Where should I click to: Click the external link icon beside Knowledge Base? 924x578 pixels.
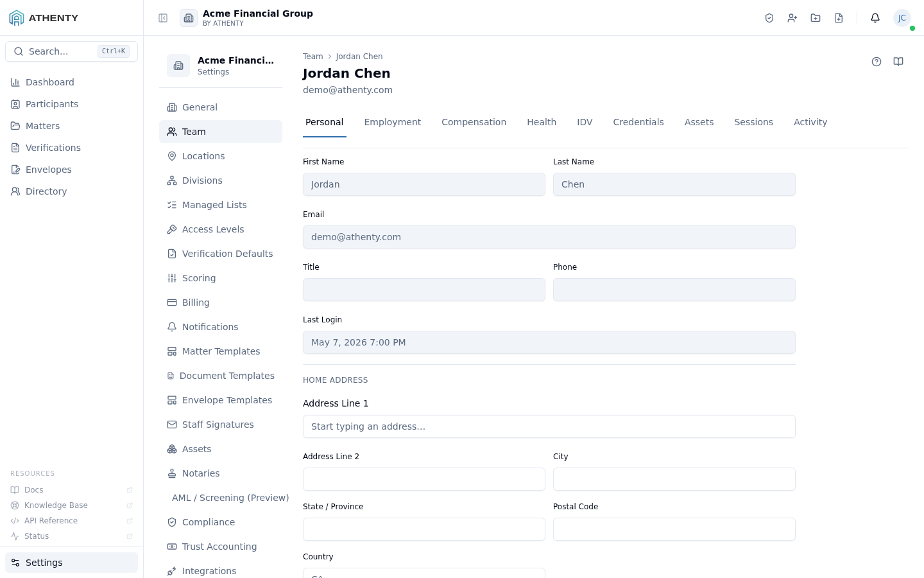coord(130,505)
